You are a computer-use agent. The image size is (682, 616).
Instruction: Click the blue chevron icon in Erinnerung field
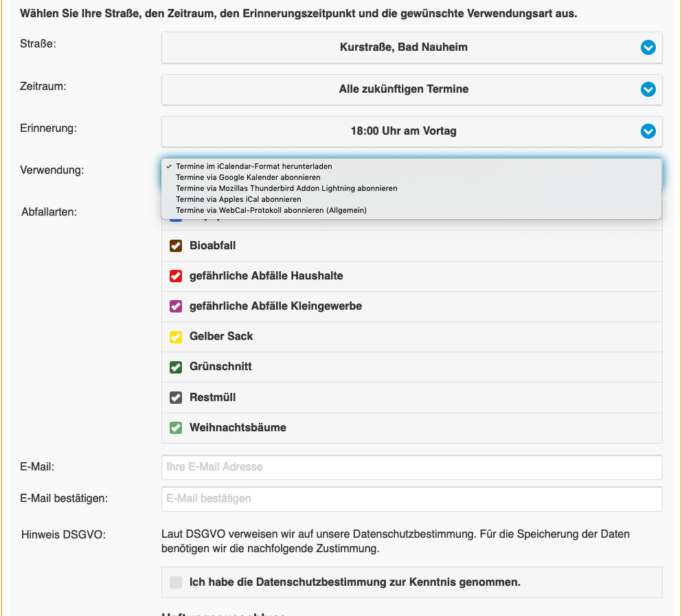click(648, 131)
